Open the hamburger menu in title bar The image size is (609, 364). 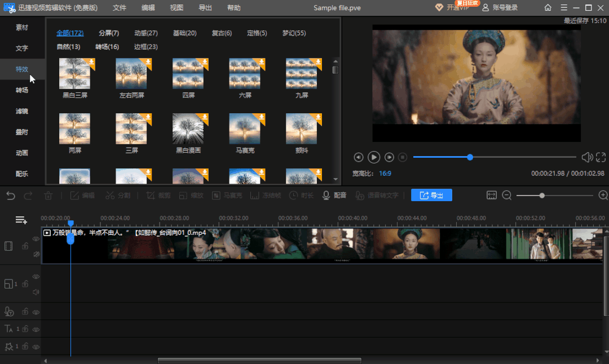point(564,7)
